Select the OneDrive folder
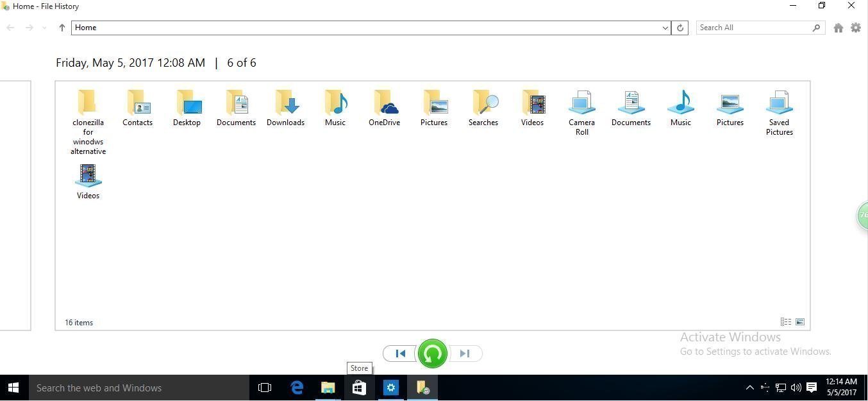The width and height of the screenshot is (868, 401). (384, 108)
